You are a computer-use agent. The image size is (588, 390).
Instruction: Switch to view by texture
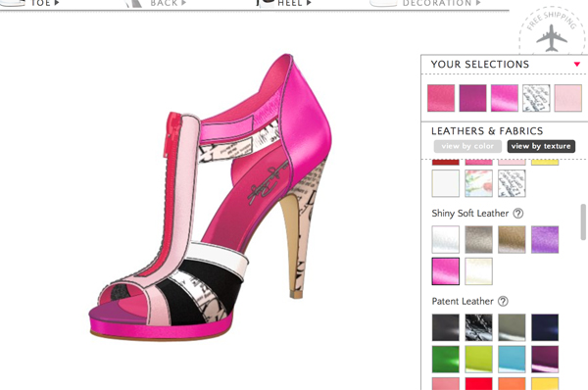pyautogui.click(x=541, y=146)
